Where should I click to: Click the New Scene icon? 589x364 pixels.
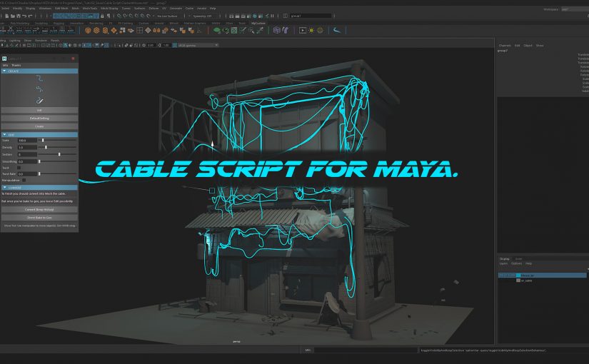tap(6, 16)
